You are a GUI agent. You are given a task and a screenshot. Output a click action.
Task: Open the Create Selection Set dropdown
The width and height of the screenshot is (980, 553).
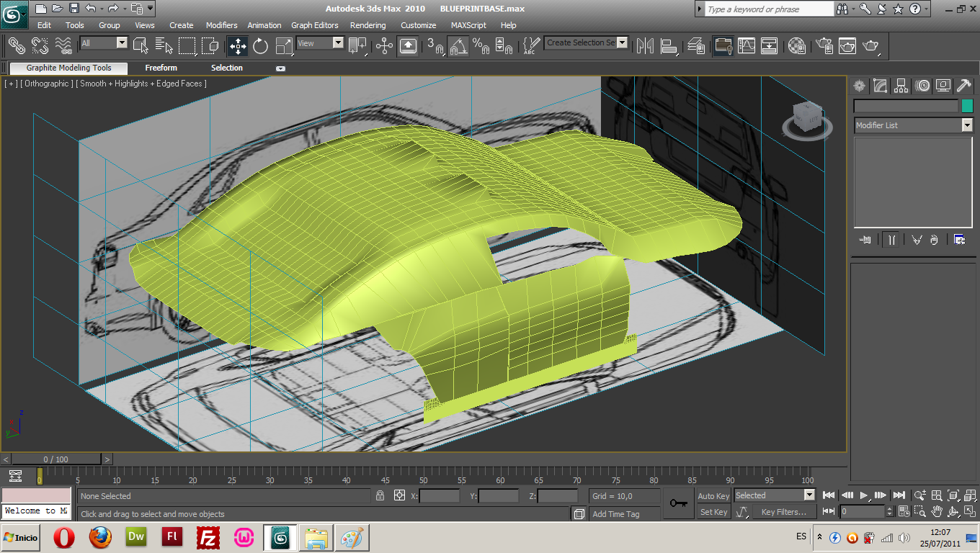pyautogui.click(x=622, y=42)
